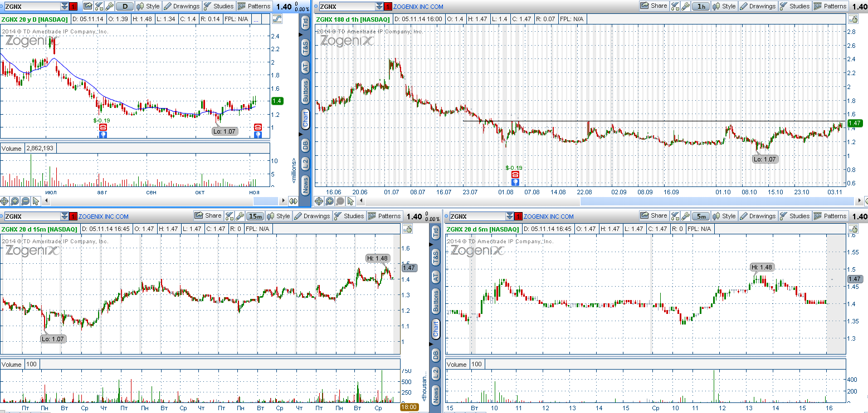The width and height of the screenshot is (868, 413).
Task: Open the AT sidebar tab in the upper panel
Action: coord(305,67)
